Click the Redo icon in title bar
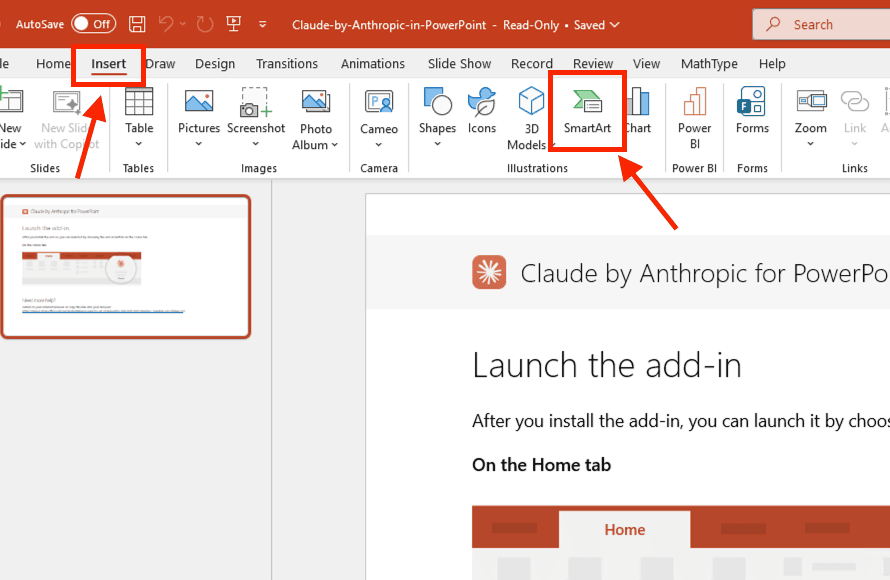Viewport: 890px width, 580px height. click(204, 24)
